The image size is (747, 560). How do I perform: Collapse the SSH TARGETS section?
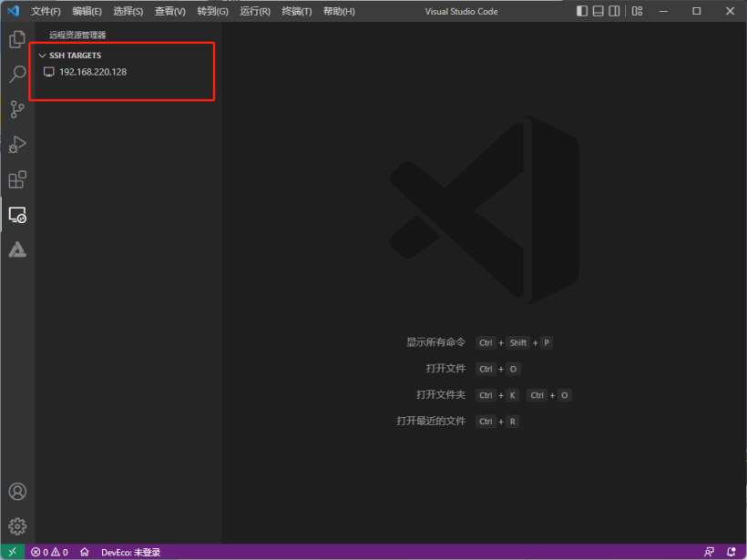point(42,56)
